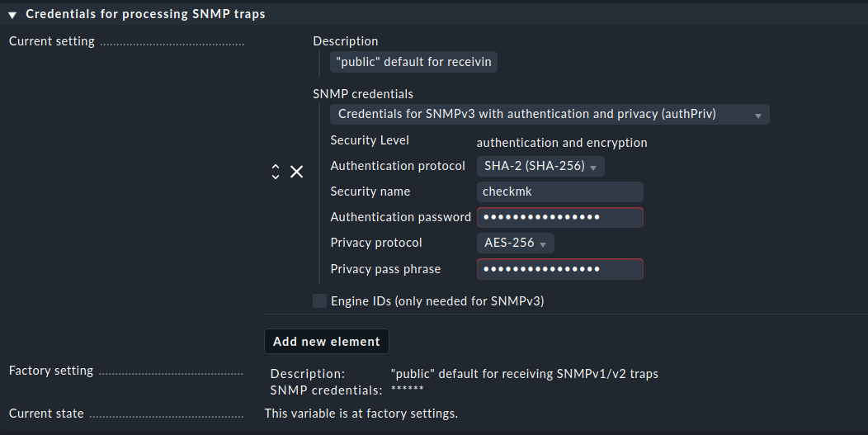The width and height of the screenshot is (868, 435).
Task: Click the Current state label
Action: coord(46,414)
